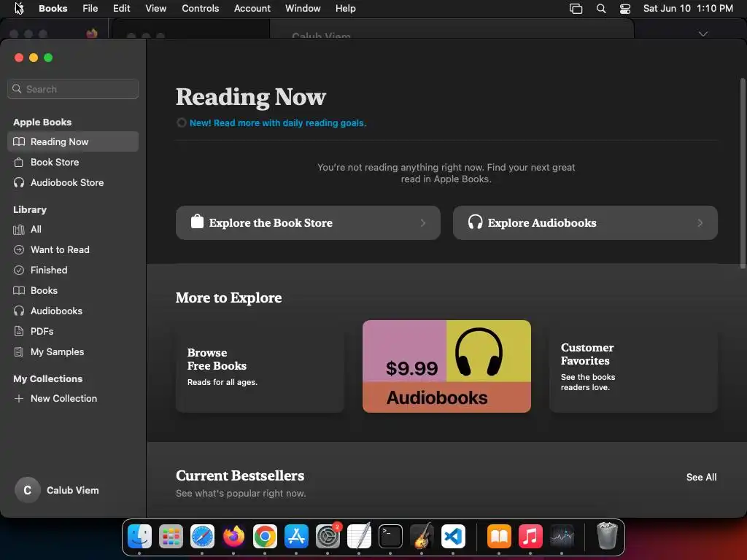The height and width of the screenshot is (560, 747).
Task: Open the App Store from the Dock
Action: (296, 536)
